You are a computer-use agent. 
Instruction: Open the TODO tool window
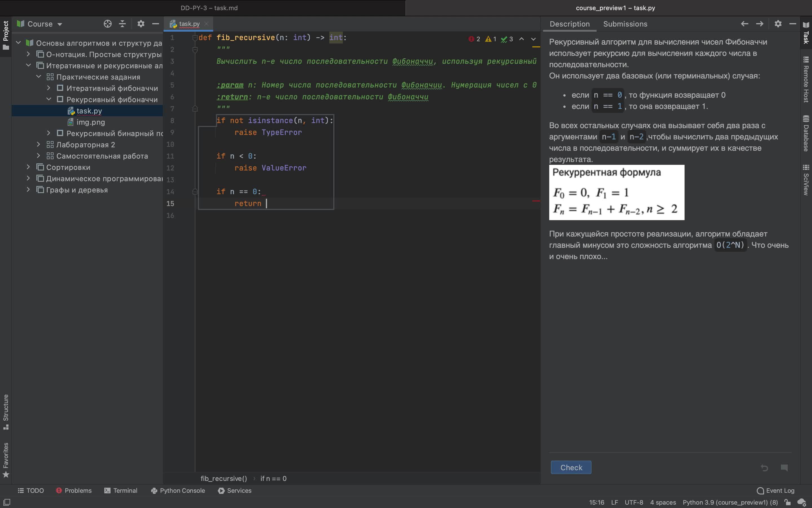31,491
